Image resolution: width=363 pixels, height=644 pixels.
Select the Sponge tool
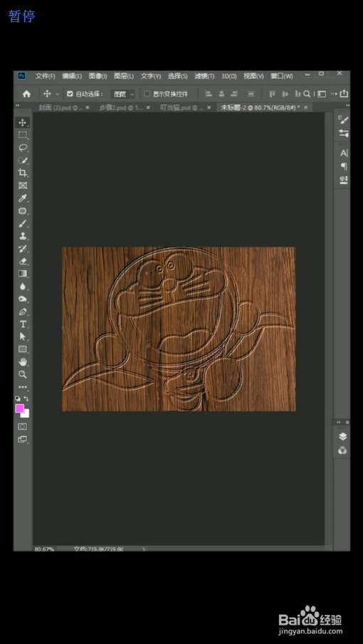click(23, 299)
